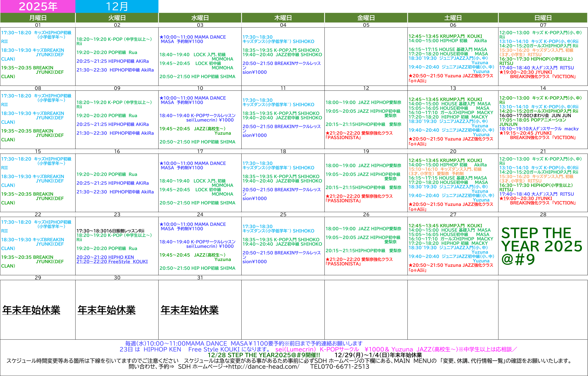This screenshot has height=376, width=588.
Task: Select the 日曜日 column header
Action: (543, 18)
